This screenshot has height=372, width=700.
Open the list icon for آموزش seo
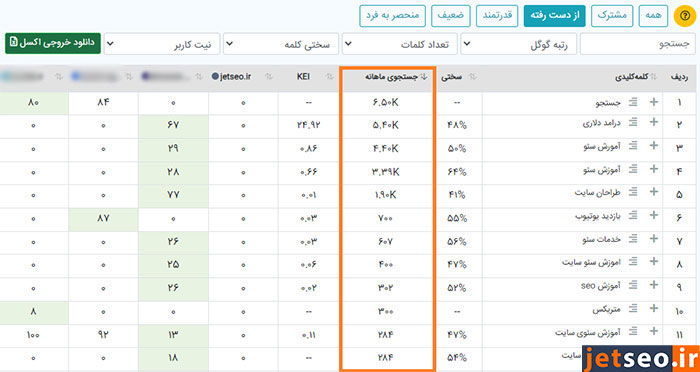tap(633, 284)
